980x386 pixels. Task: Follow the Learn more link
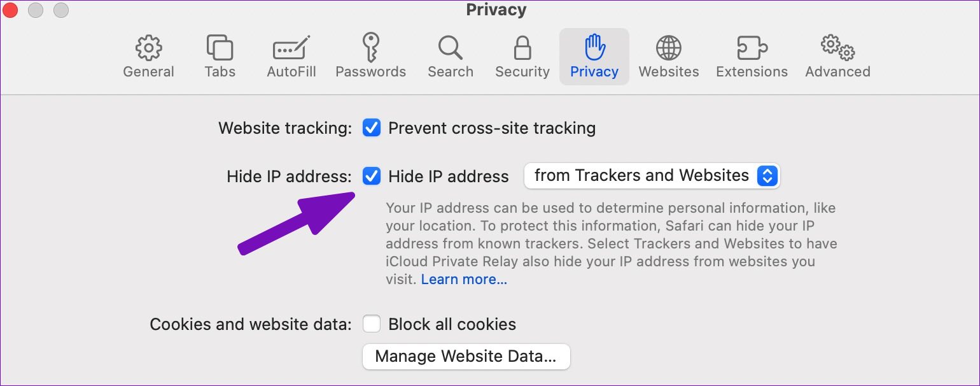point(464,279)
